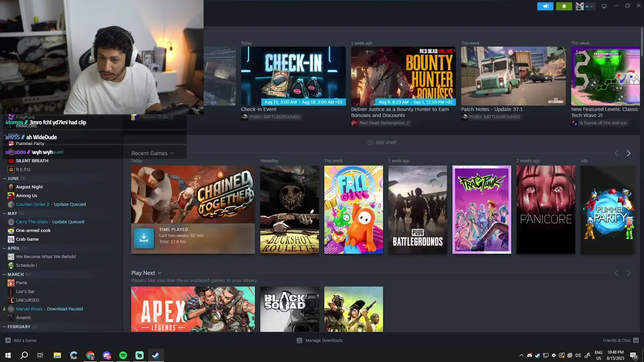
Task: Click Add a Game button
Action: point(21,340)
